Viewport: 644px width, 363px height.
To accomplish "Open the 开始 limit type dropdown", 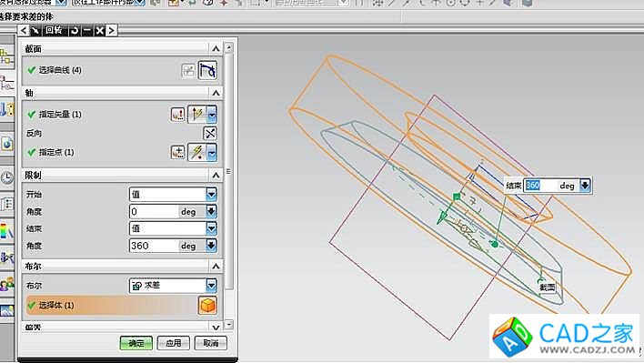I will click(x=174, y=194).
